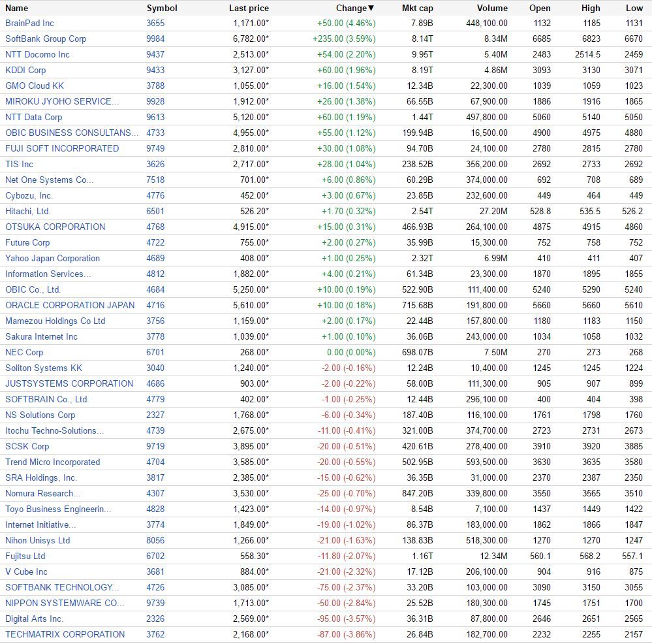Open Digital Arts Inc. link

coord(34,619)
